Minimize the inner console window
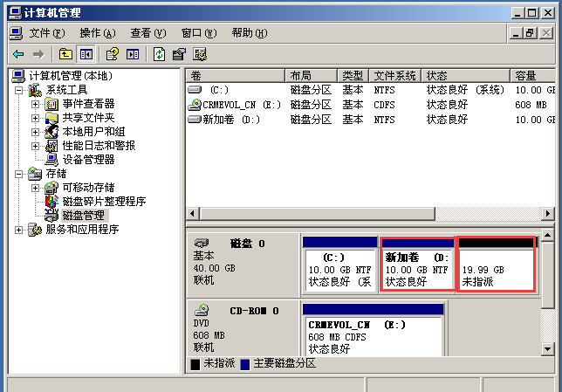The width and height of the screenshot is (562, 392). (516, 34)
